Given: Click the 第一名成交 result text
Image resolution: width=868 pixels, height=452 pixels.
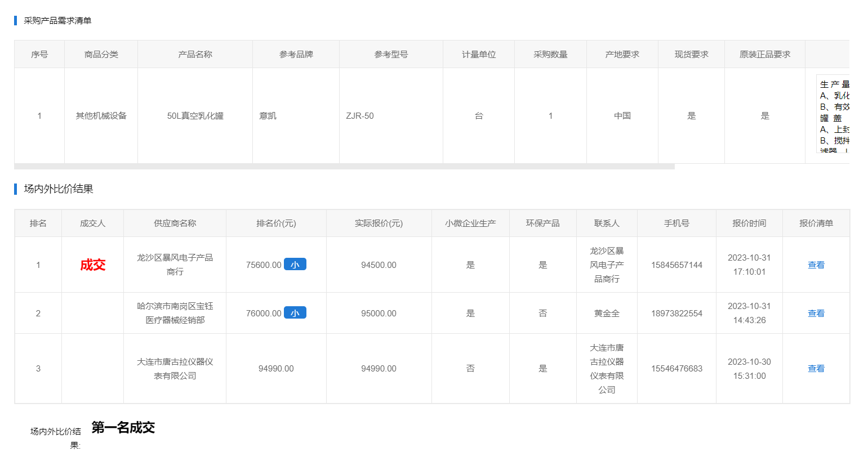Looking at the screenshot, I should coord(123,428).
